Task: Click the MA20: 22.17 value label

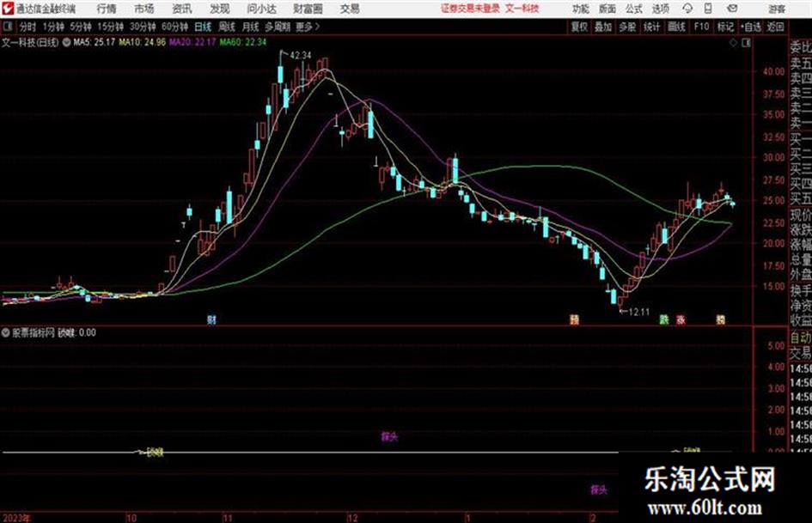Action: (x=192, y=42)
